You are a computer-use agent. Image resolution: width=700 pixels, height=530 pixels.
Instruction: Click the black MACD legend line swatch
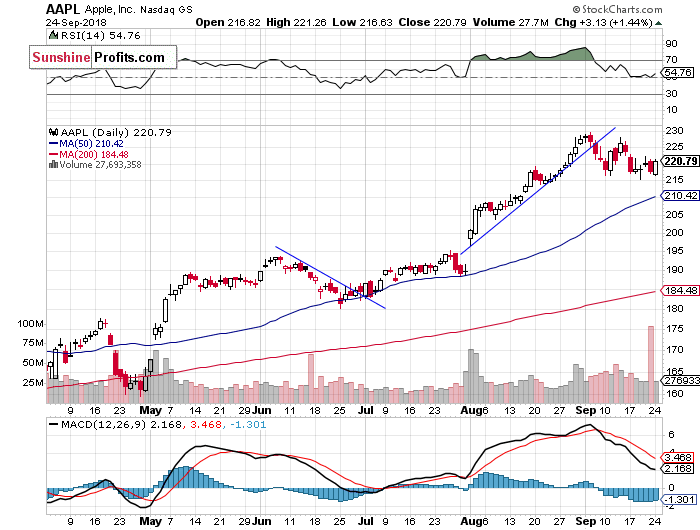pos(54,425)
